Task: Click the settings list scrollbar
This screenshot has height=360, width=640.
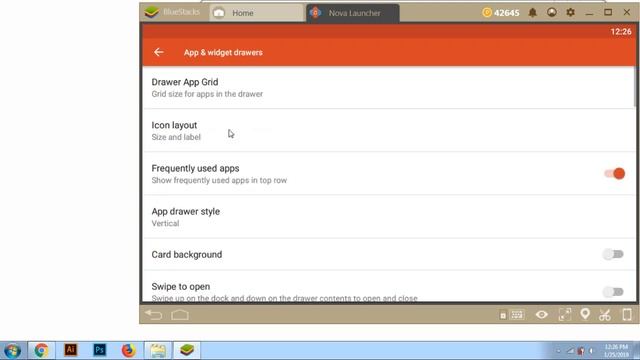Action: pyautogui.click(x=635, y=87)
